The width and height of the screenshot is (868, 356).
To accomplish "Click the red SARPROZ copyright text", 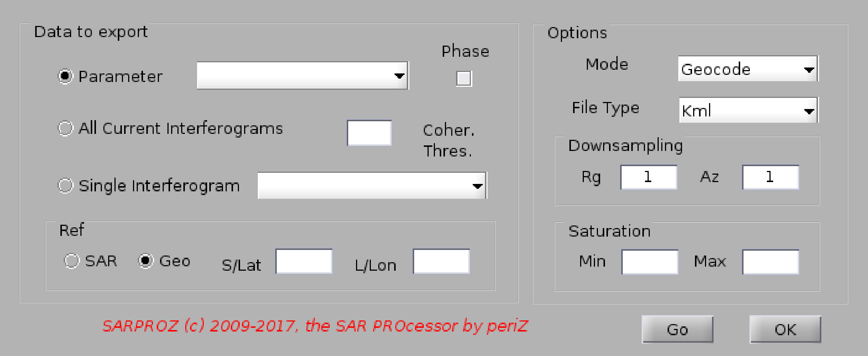I will 315,326.
